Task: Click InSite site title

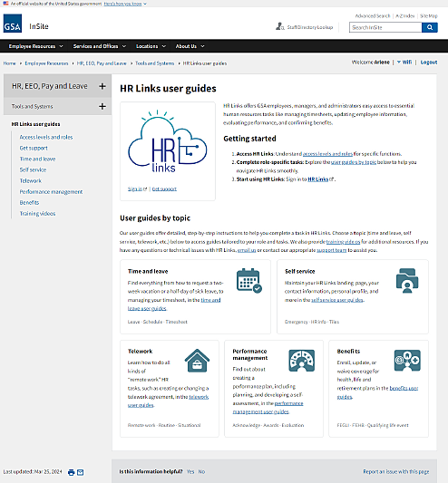Action: click(x=39, y=26)
